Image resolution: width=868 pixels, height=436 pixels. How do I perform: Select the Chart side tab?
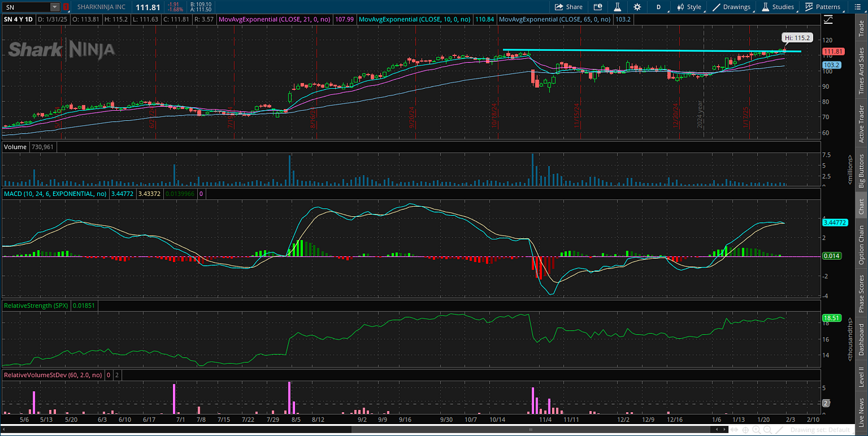(x=861, y=205)
